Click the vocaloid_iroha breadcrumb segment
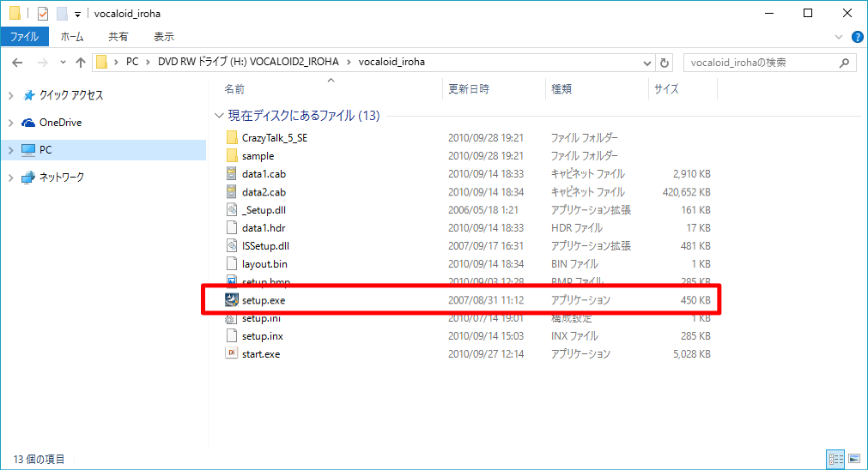 [x=392, y=62]
